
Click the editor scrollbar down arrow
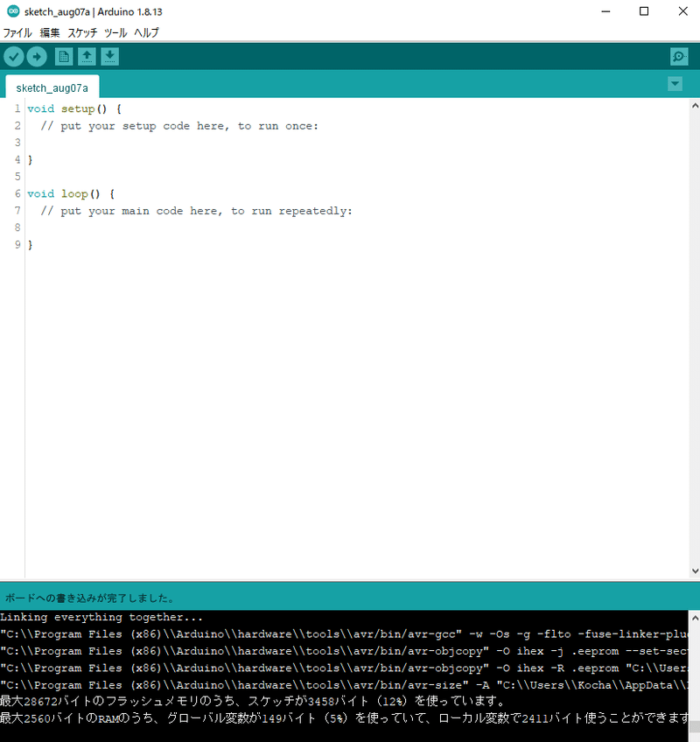click(x=695, y=571)
